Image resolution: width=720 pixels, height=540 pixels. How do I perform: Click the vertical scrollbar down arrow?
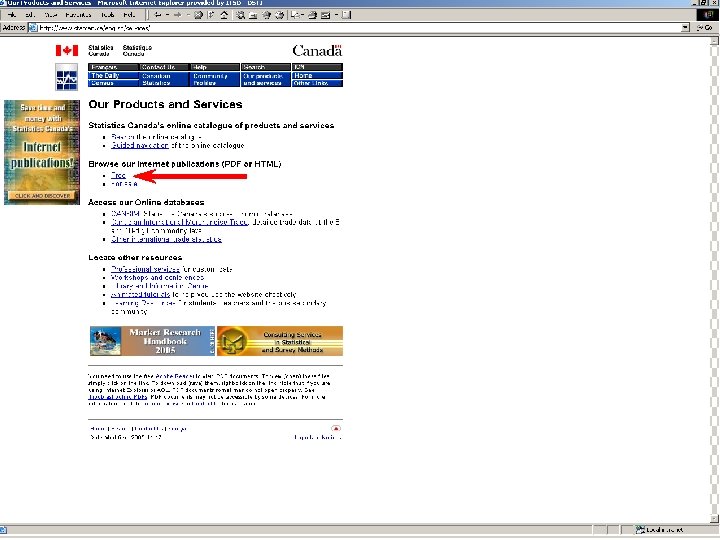click(714, 519)
